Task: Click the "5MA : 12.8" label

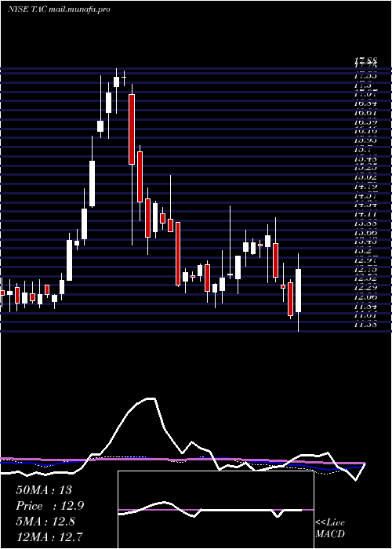Action: point(45,522)
